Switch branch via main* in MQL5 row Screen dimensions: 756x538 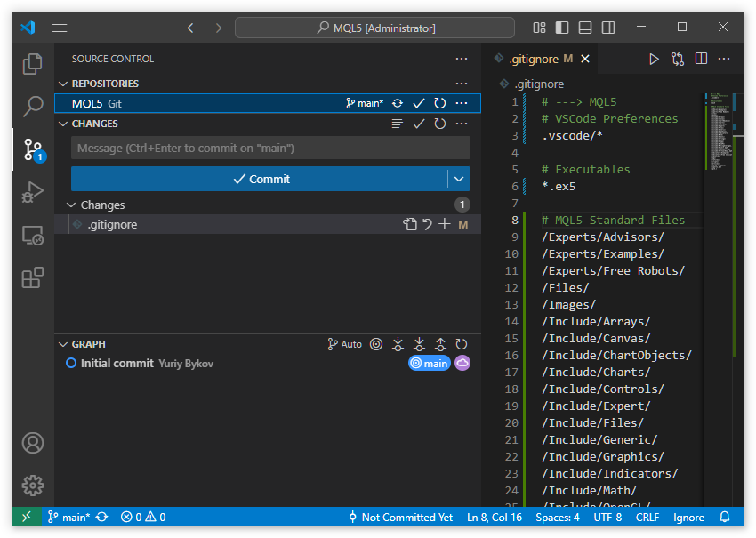(x=365, y=103)
